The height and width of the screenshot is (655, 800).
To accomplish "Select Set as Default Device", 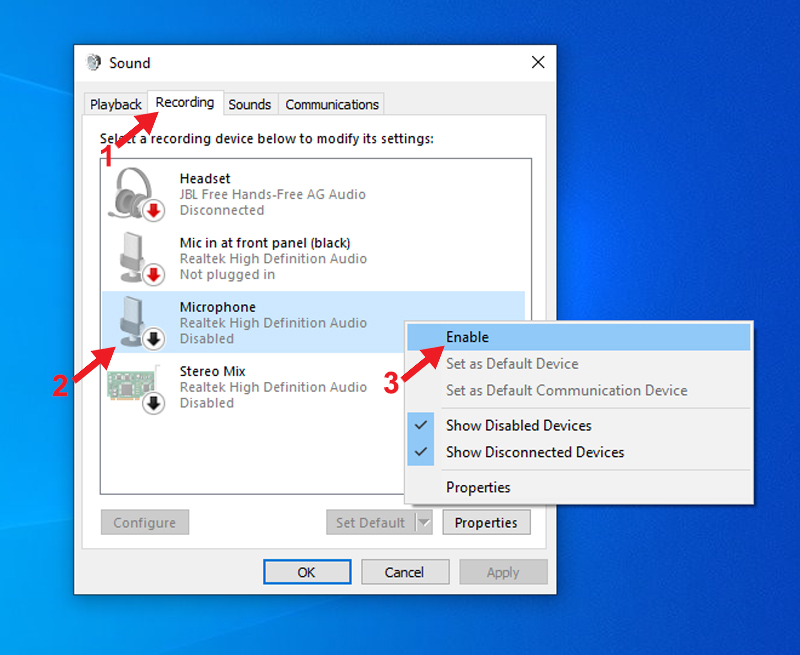I will (511, 364).
